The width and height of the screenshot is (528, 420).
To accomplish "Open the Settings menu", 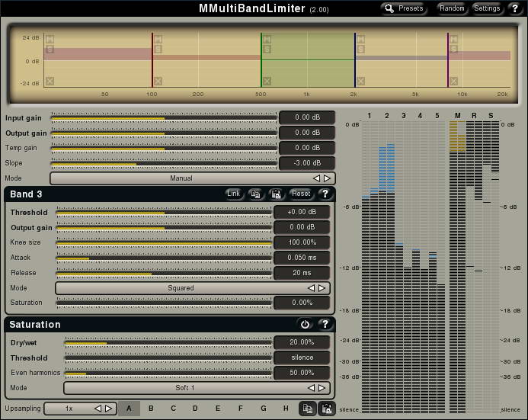I will 487,8.
